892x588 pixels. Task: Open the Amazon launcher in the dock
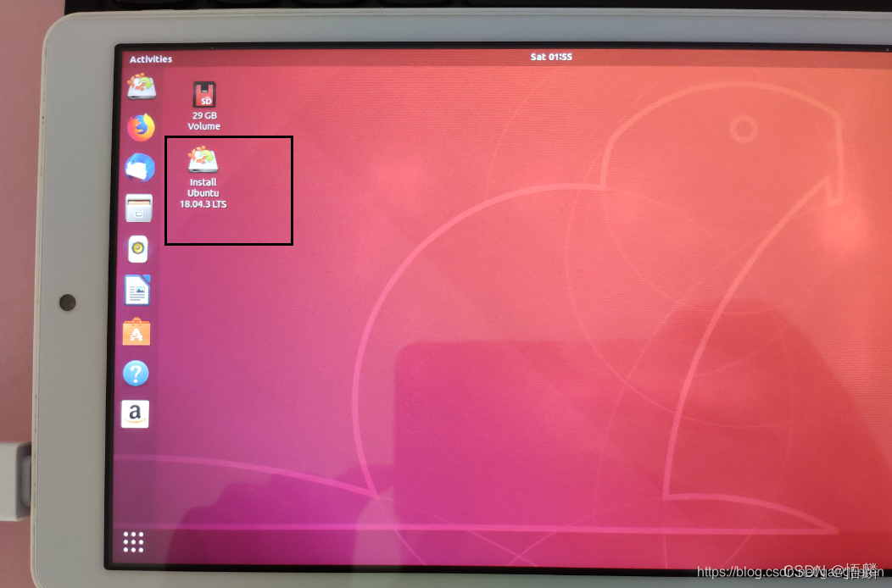point(135,414)
